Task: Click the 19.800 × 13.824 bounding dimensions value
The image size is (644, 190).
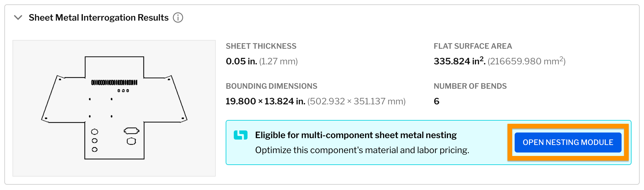Action: click(x=265, y=101)
